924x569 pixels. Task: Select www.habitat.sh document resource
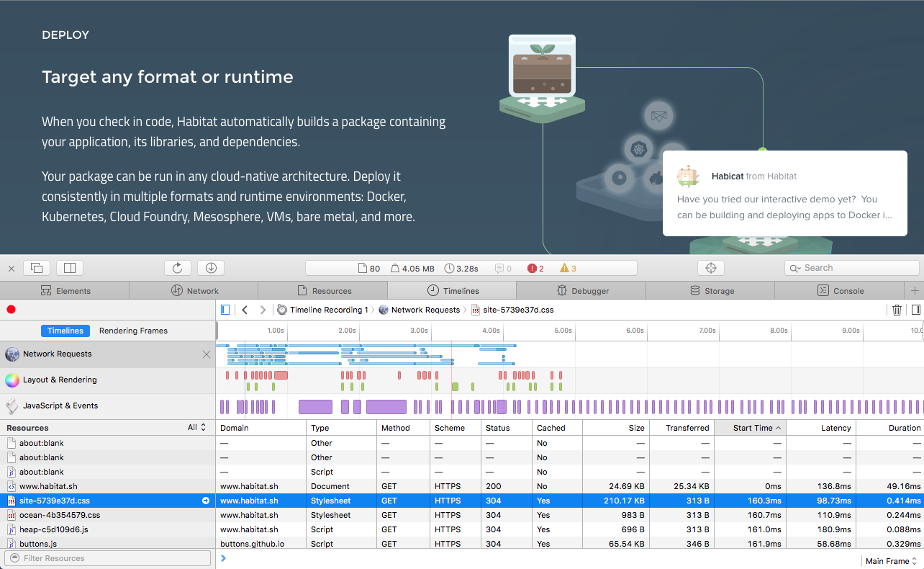(108, 486)
